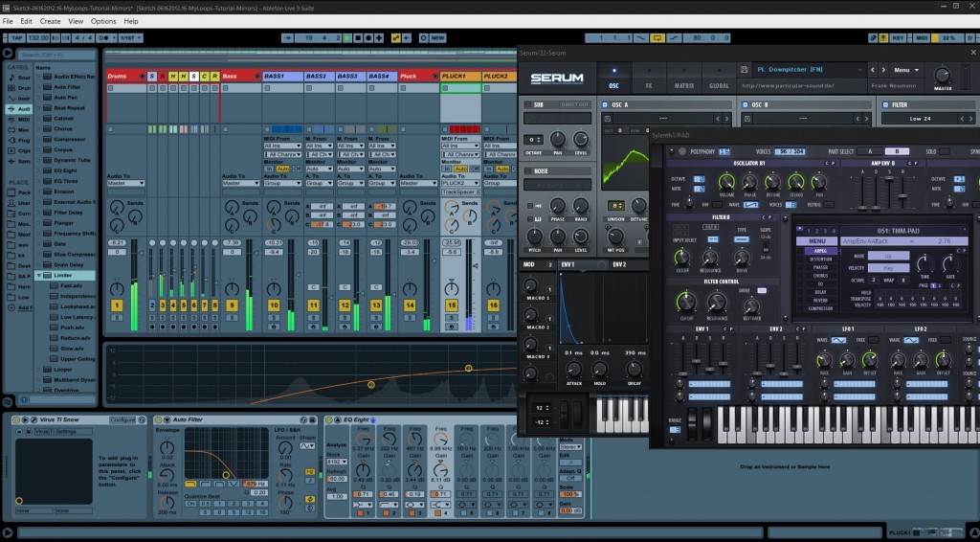Image resolution: width=980 pixels, height=542 pixels.
Task: Select Serum ENV 2 tab
Action: click(x=619, y=264)
